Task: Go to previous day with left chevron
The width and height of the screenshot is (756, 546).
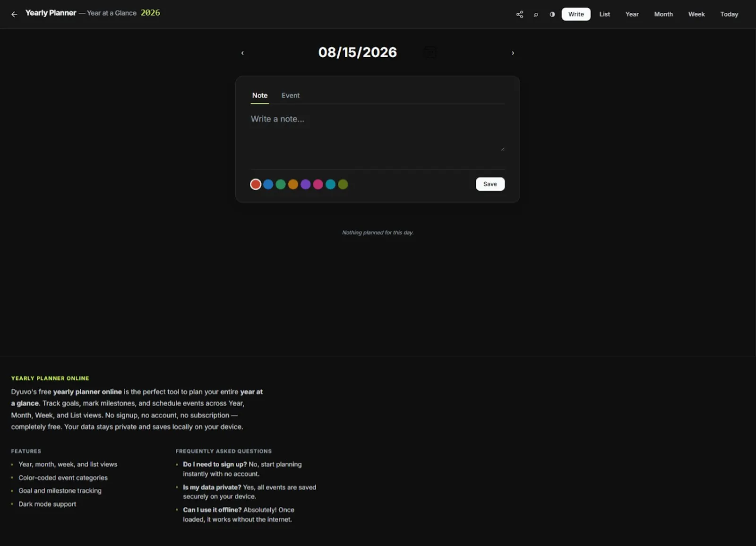Action: click(242, 53)
